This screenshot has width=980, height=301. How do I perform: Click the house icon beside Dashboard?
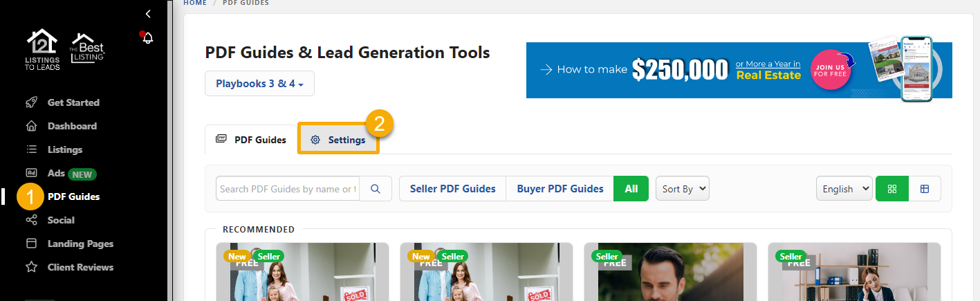pyautogui.click(x=31, y=126)
